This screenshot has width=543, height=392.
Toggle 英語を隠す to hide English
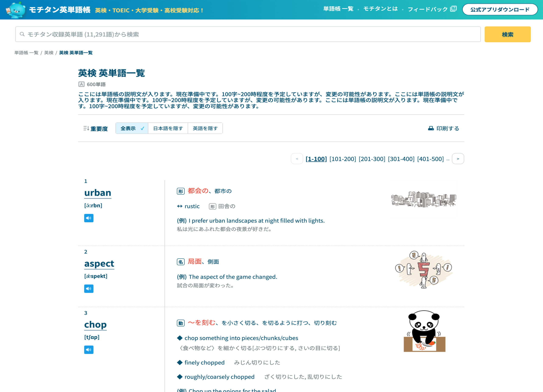[x=205, y=128]
